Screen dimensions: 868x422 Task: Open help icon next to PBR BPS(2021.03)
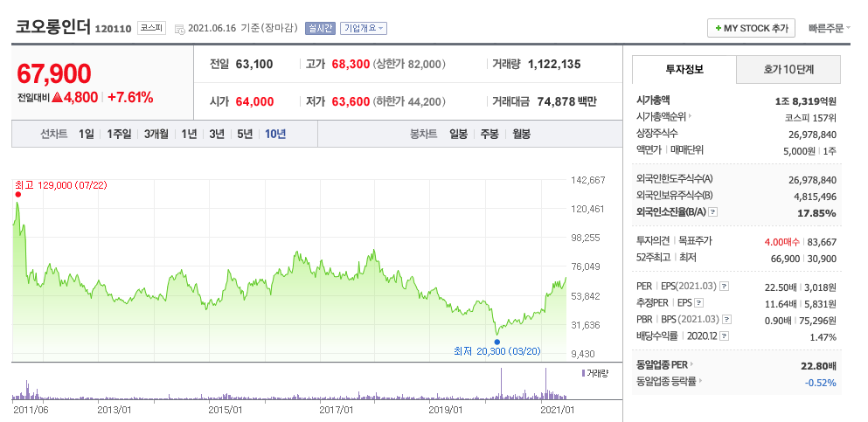727,319
